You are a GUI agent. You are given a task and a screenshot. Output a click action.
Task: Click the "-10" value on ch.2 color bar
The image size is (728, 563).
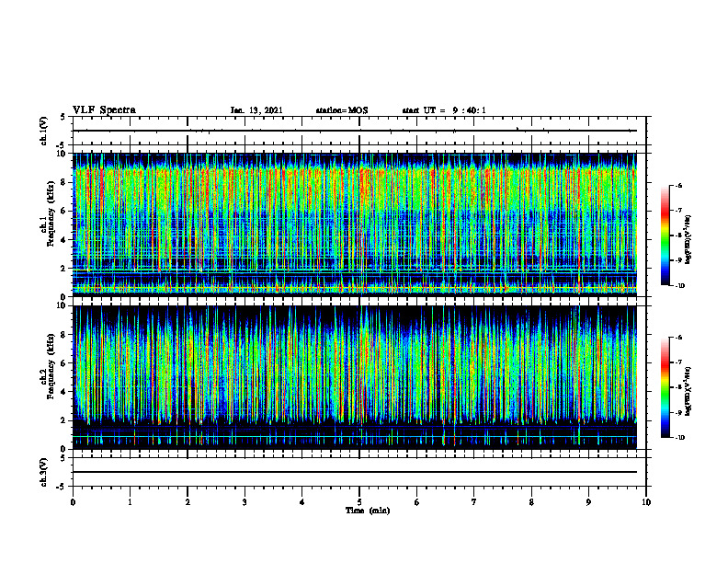(x=679, y=438)
